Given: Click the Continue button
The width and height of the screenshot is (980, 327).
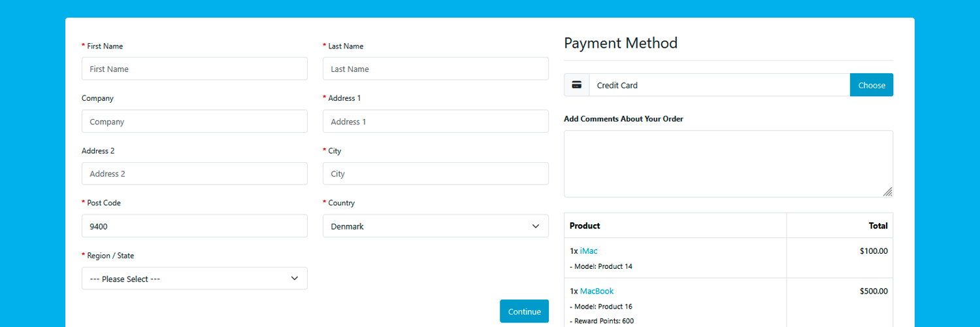Looking at the screenshot, I should [524, 311].
